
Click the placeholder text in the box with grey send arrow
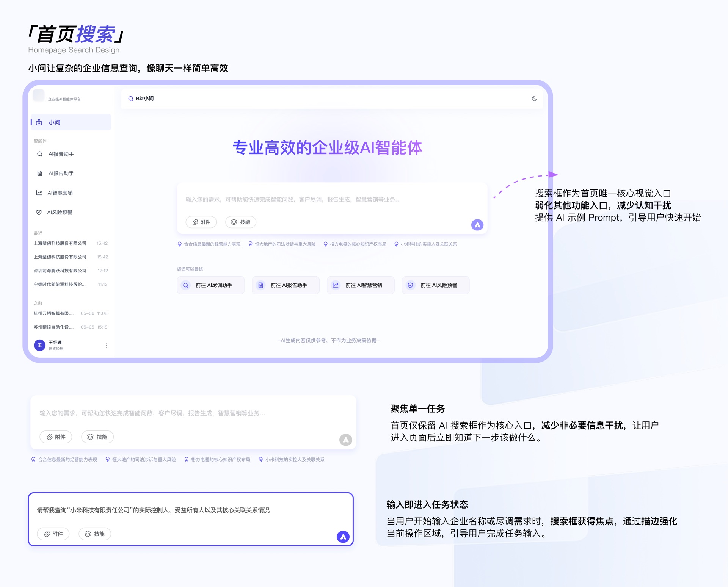(x=152, y=413)
